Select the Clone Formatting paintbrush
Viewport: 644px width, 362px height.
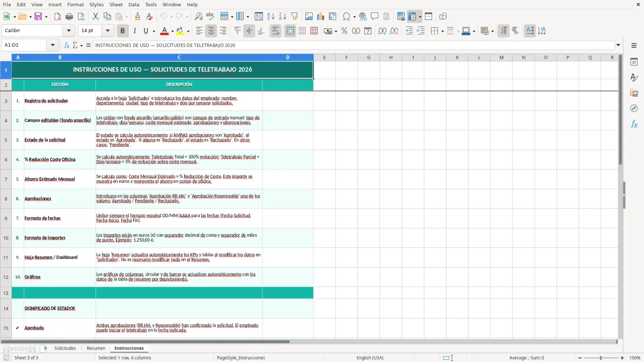tap(137, 17)
